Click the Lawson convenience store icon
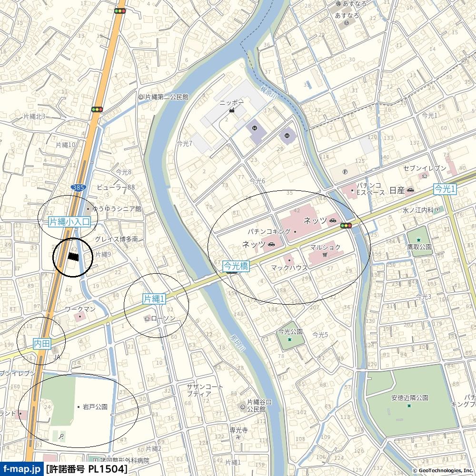The width and height of the screenshot is (476, 476). click(148, 318)
